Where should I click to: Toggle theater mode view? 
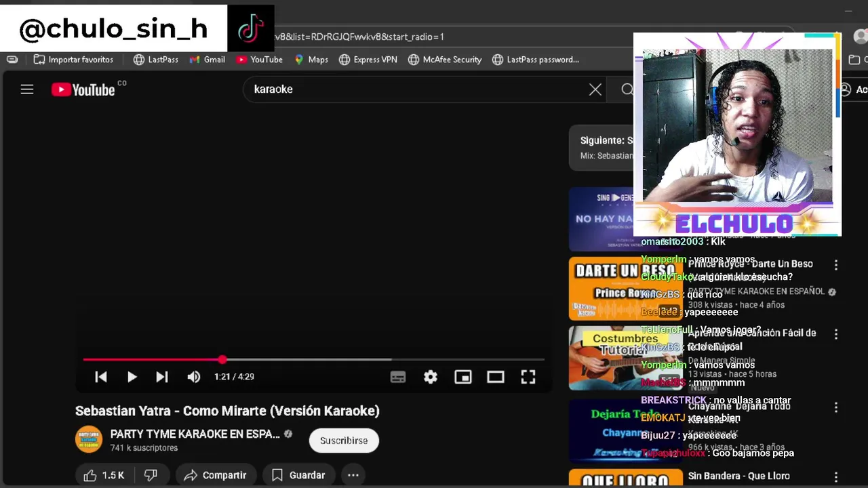click(x=496, y=377)
